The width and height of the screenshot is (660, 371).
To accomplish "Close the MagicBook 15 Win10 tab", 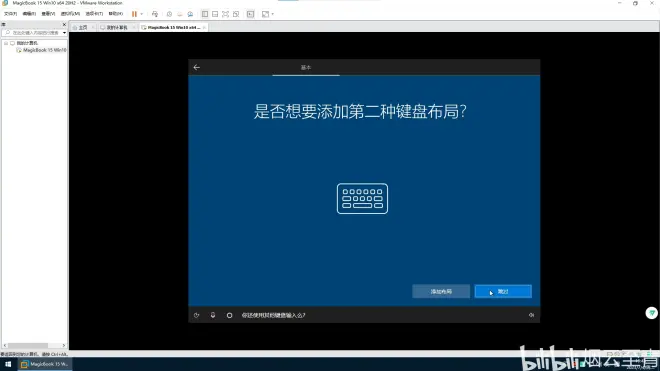I will [x=204, y=27].
